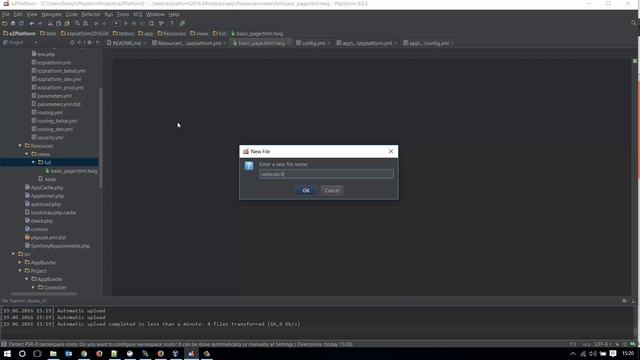Open the Refactor menu
The image size is (640, 360).
91,14
